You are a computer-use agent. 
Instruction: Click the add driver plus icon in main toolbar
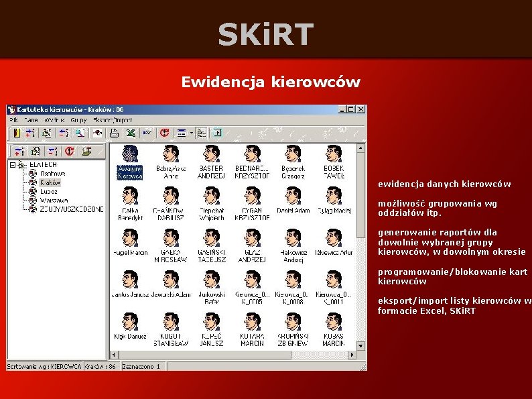tap(31, 133)
